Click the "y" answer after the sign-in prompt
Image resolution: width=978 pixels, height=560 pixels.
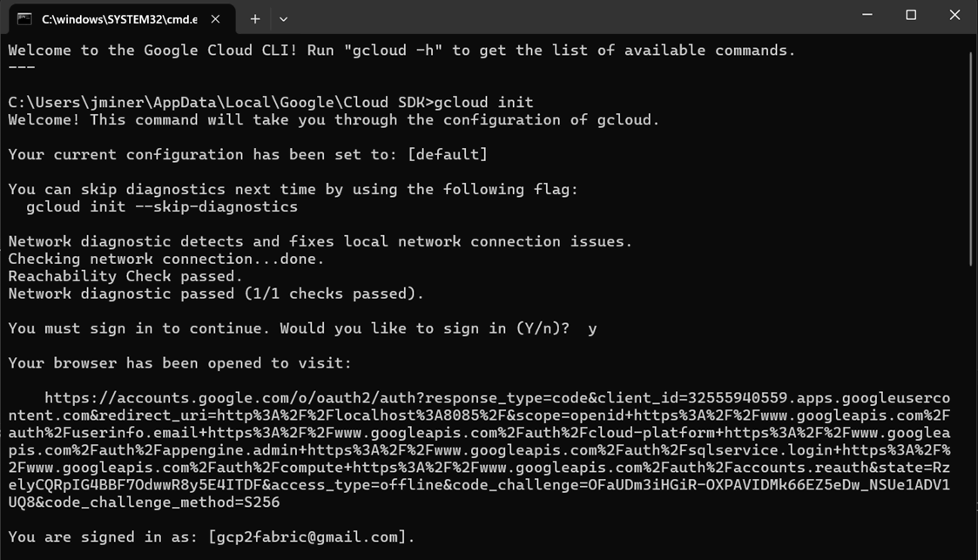[592, 328]
